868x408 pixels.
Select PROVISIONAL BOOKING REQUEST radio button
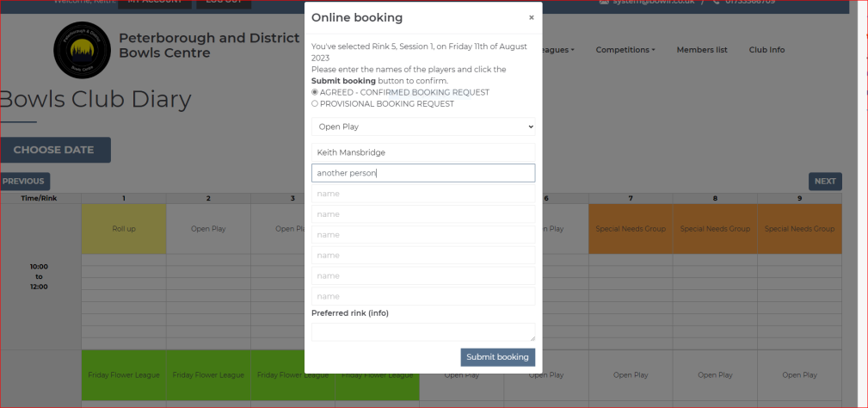pyautogui.click(x=315, y=103)
